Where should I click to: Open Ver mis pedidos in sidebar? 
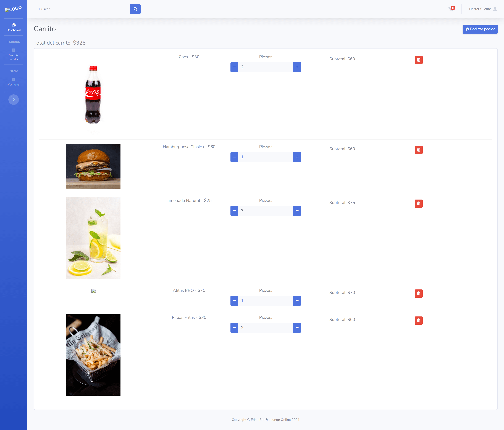coord(14,55)
